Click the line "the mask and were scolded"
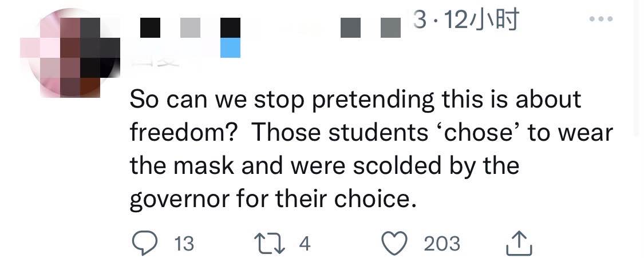 pos(325,166)
